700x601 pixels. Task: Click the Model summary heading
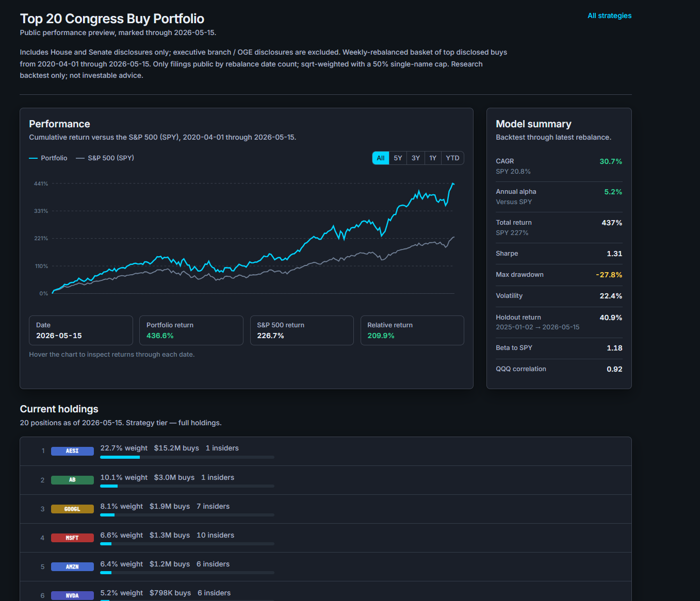pyautogui.click(x=533, y=124)
